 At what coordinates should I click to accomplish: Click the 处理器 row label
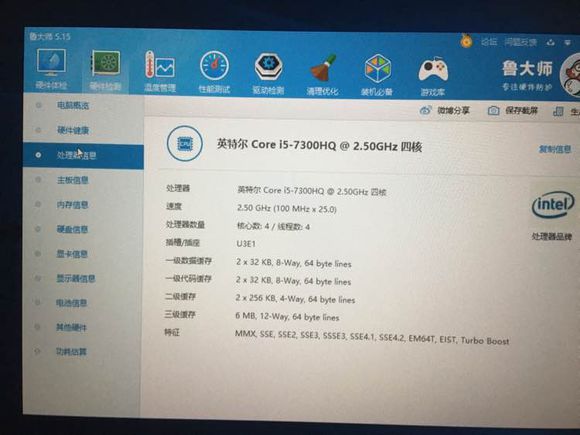(178, 188)
